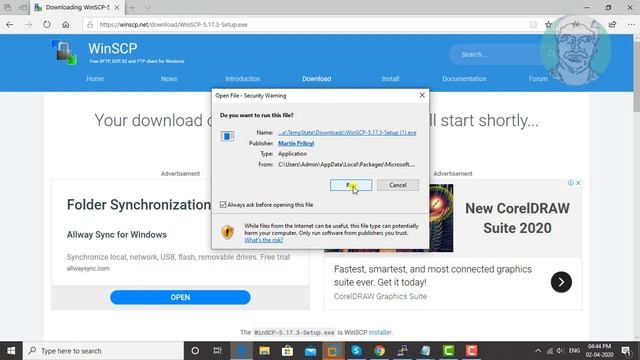Close the CorelDRAW advertisement X icon
Screen dimensions: 640x360
[x=578, y=183]
